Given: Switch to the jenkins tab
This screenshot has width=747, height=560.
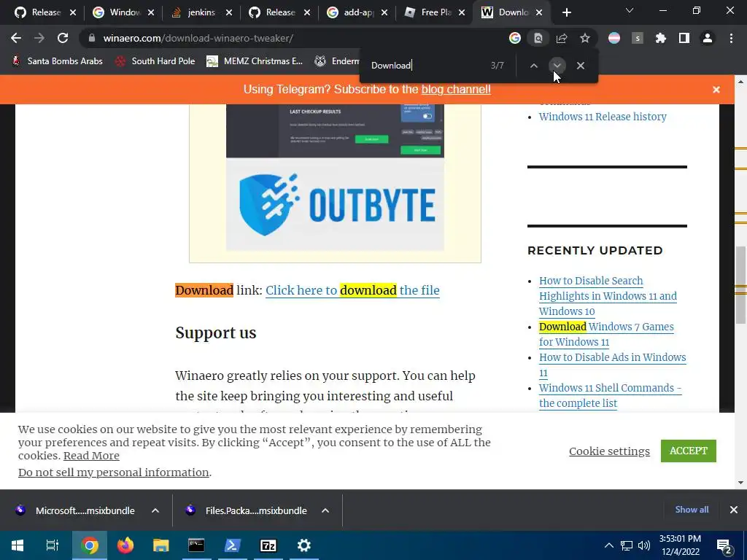Looking at the screenshot, I should click(x=194, y=12).
